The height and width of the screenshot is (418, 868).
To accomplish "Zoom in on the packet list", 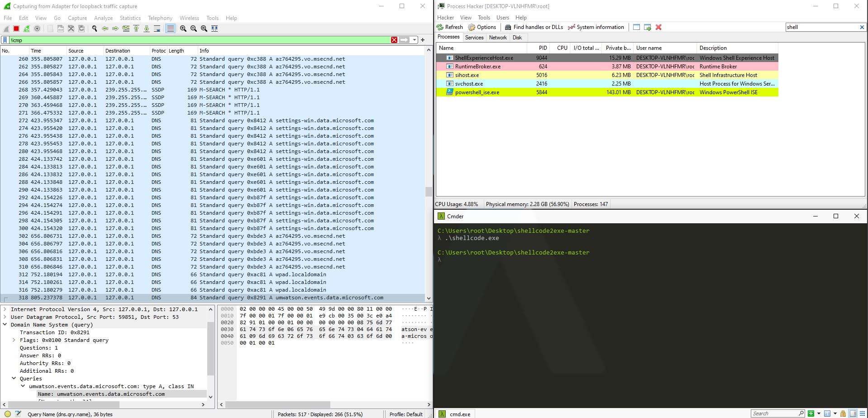I will point(183,28).
